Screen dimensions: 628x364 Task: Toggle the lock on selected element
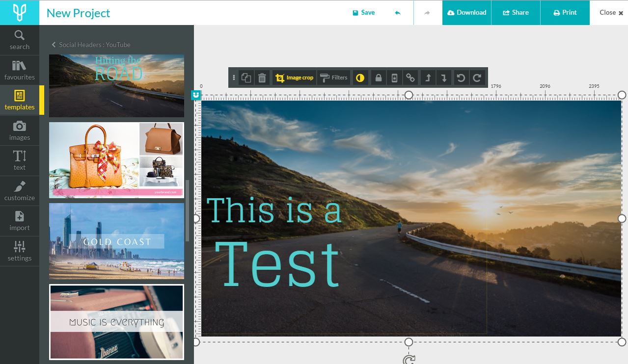(x=378, y=78)
